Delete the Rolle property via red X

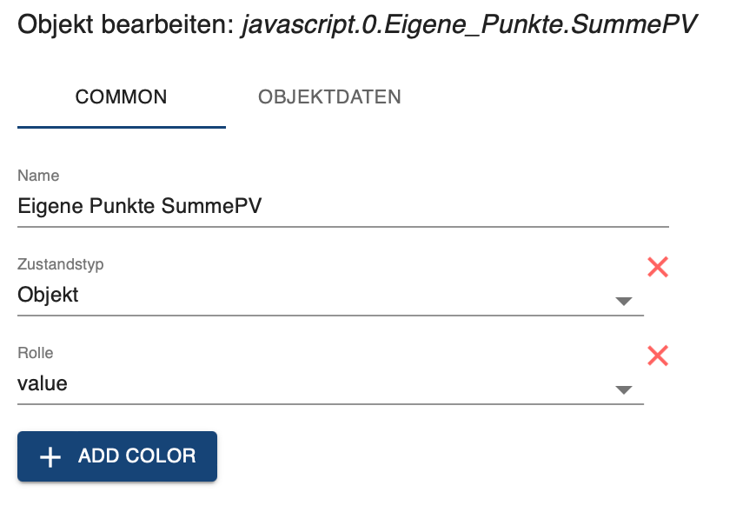(658, 355)
